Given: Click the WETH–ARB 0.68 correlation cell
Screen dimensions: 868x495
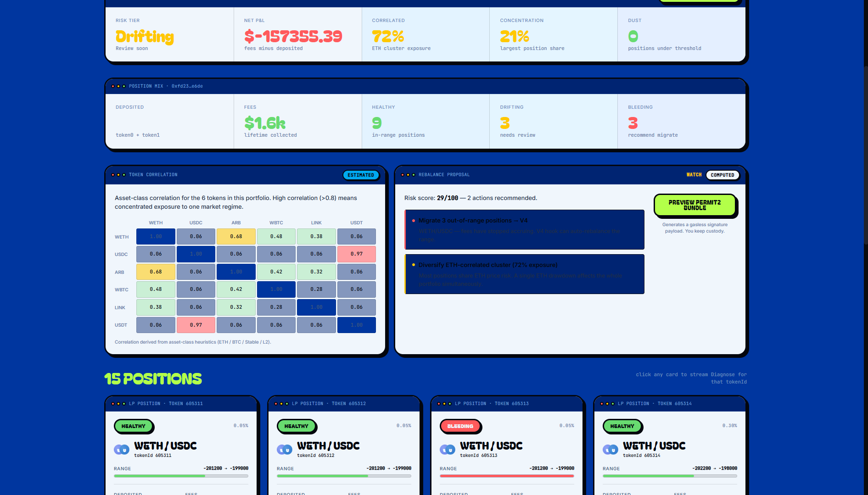Looking at the screenshot, I should (236, 236).
